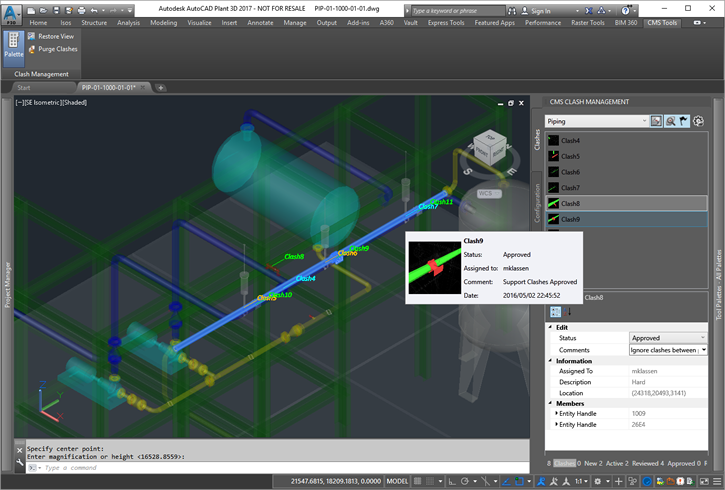The height and width of the screenshot is (490, 725).
Task: Toggle grid display in the status bar
Action: pos(418,481)
